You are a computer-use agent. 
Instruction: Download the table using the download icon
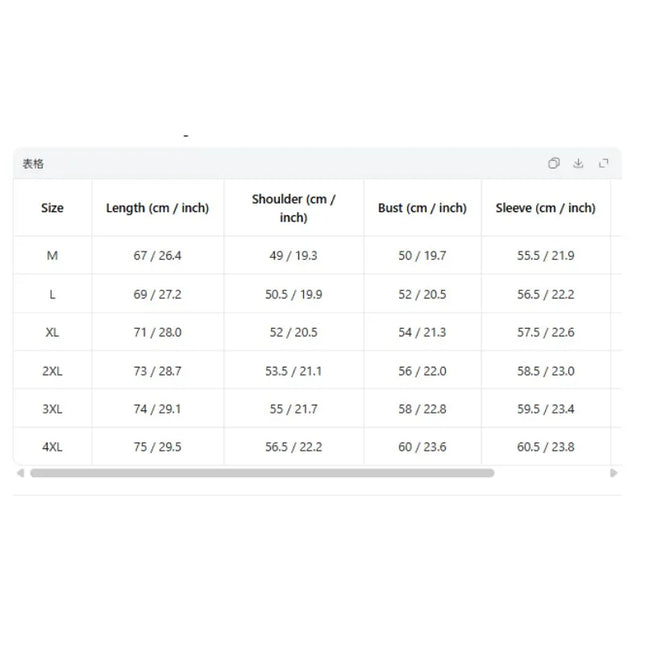(x=578, y=163)
